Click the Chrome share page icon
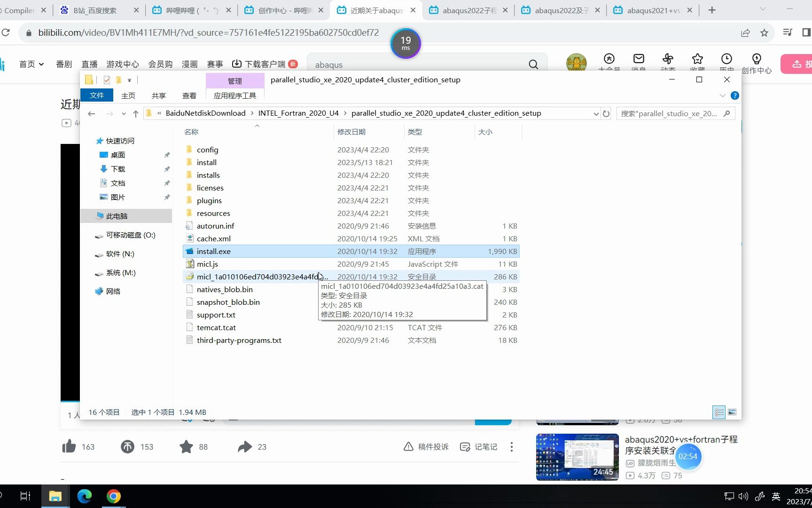The image size is (812, 508). click(745, 32)
